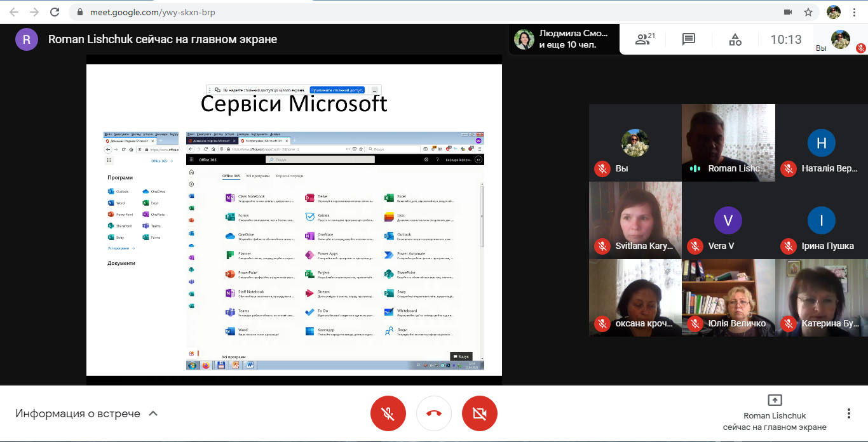This screenshot has width=868, height=442.
Task: Click muted mic badge on Ірина Пушка tile
Action: (789, 246)
